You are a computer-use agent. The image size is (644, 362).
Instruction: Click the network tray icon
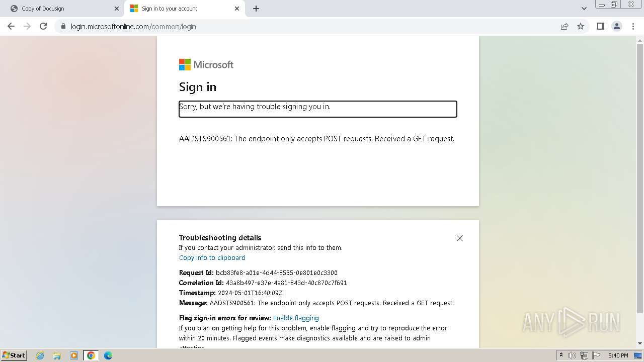[584, 355]
